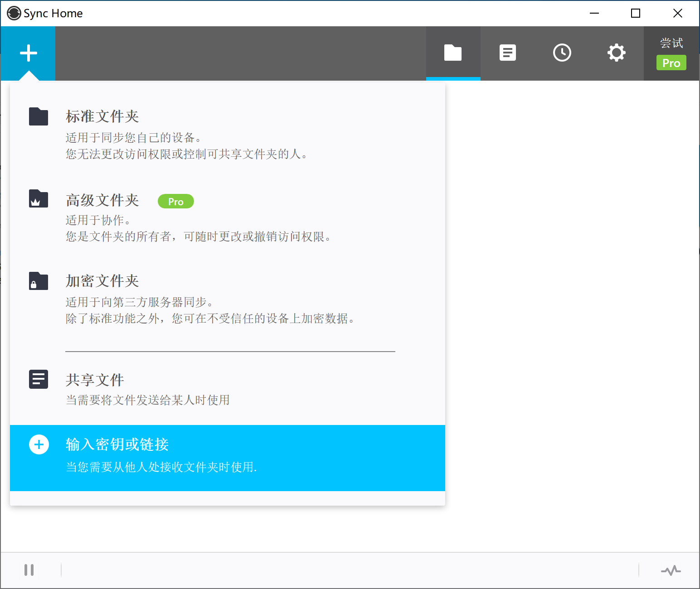Open the History clock tab

tap(562, 53)
